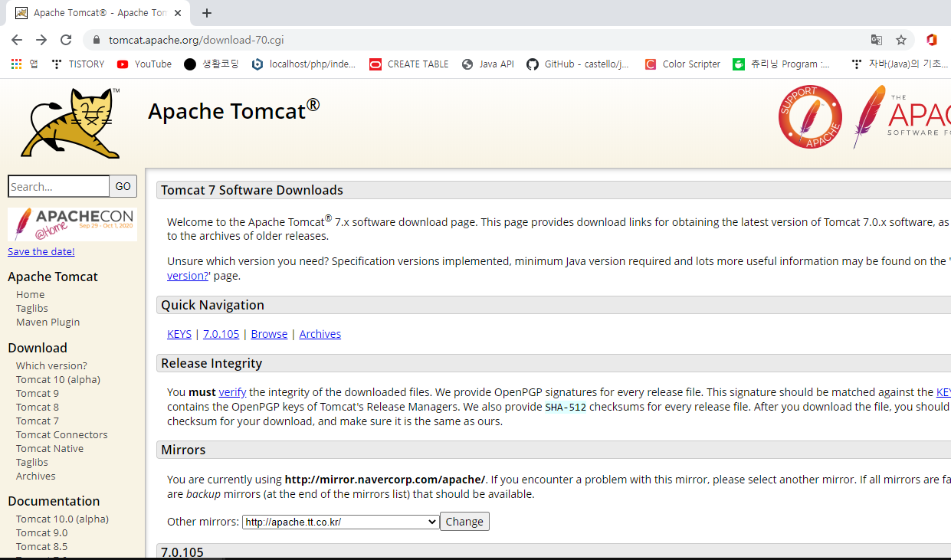Click the padlock site info icon

pos(97,40)
